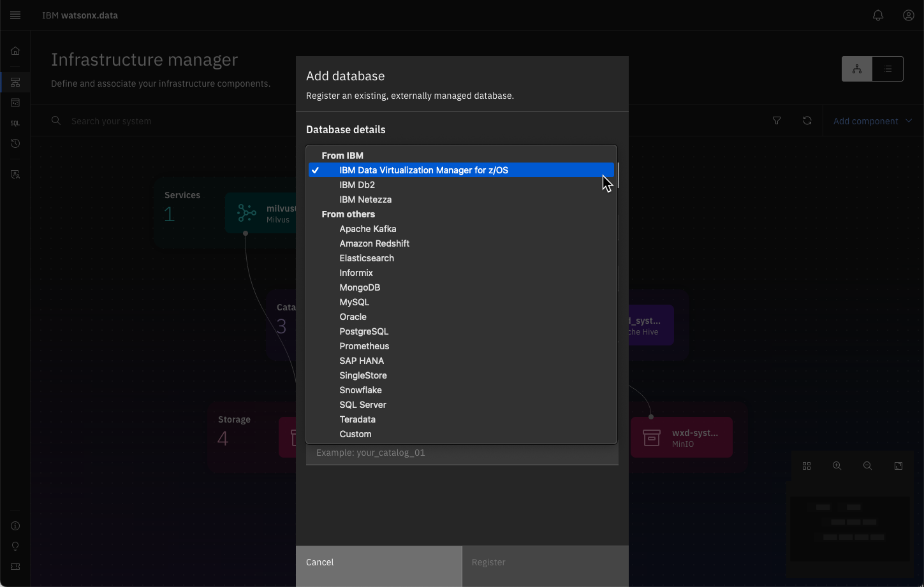Screen dimensions: 924x587
Task: Select Custom database type
Action: (461, 434)
